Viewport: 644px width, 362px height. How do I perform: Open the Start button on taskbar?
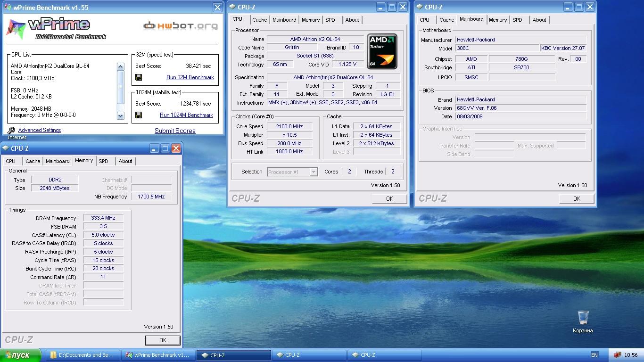(x=20, y=355)
